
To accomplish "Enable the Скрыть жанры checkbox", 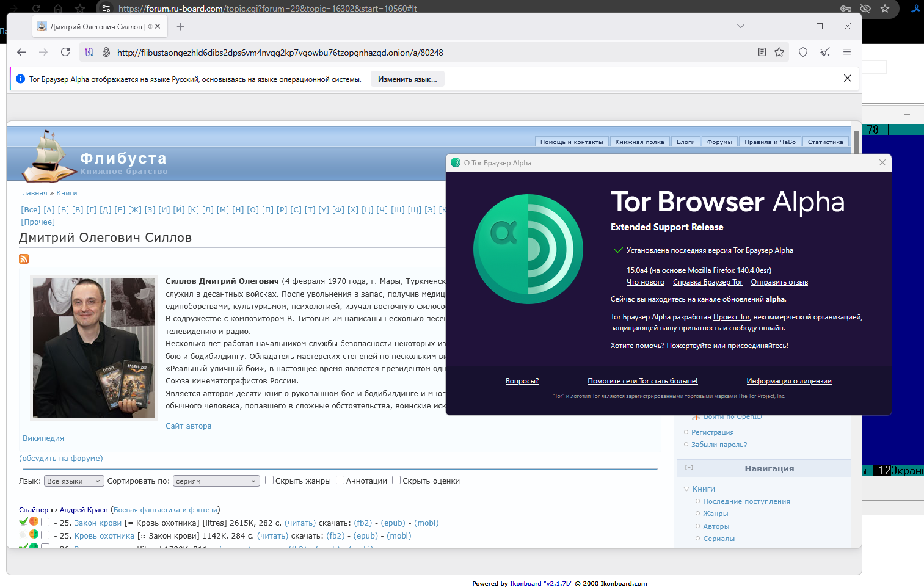I will pos(269,481).
